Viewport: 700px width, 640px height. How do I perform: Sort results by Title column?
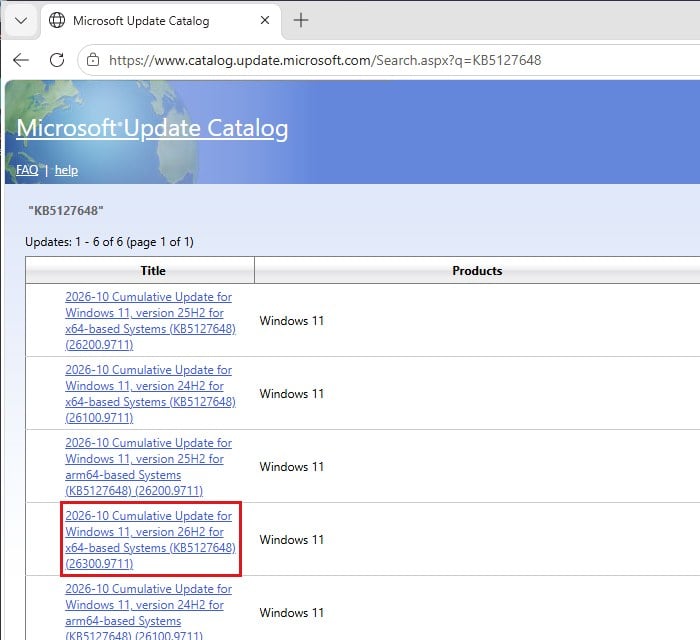click(x=153, y=270)
